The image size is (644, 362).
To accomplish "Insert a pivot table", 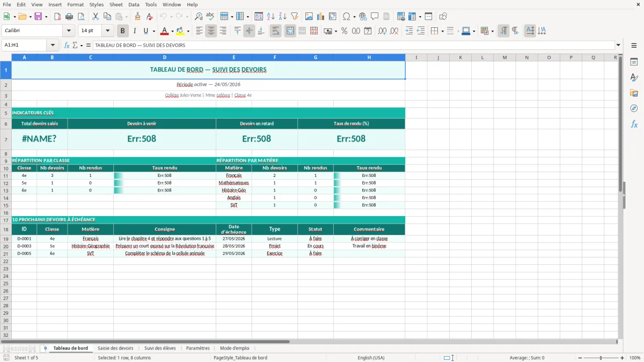I will pos(333,17).
